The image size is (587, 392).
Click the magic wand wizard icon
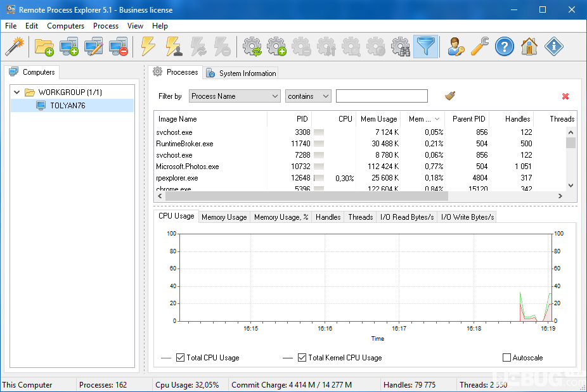point(15,46)
